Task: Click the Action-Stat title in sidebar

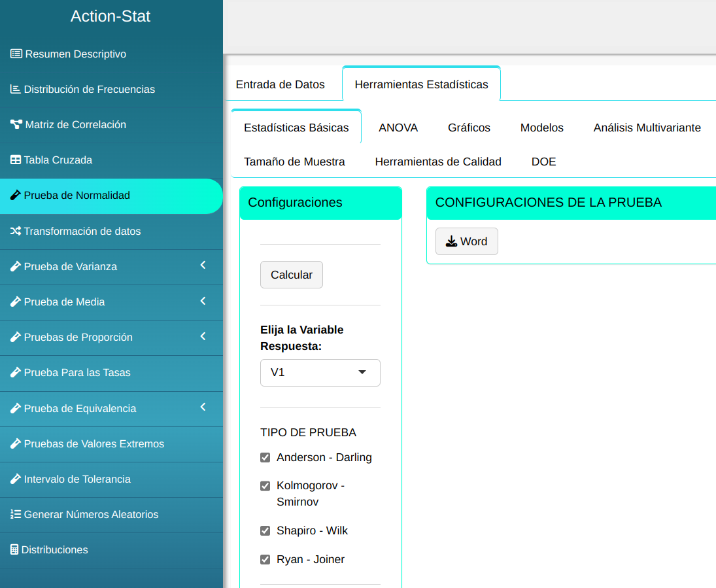Action: click(x=111, y=16)
